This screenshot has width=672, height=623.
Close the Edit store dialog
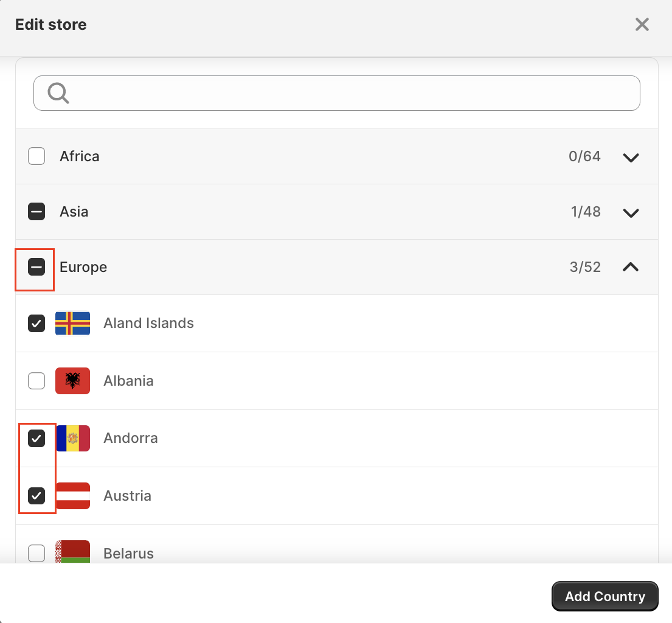642,24
